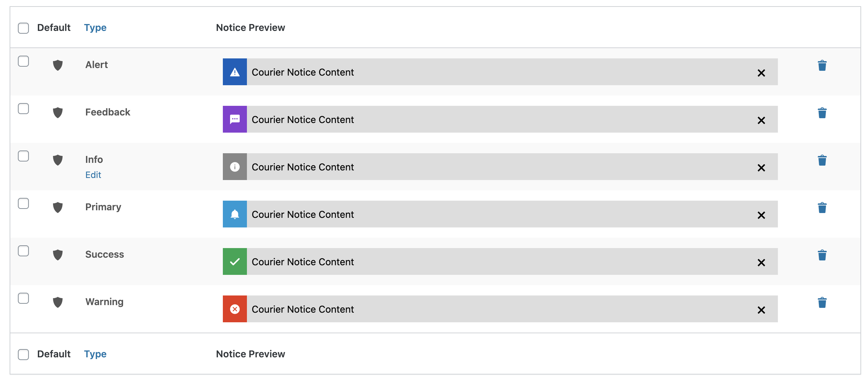Close the Primary notice preview

pos(761,215)
